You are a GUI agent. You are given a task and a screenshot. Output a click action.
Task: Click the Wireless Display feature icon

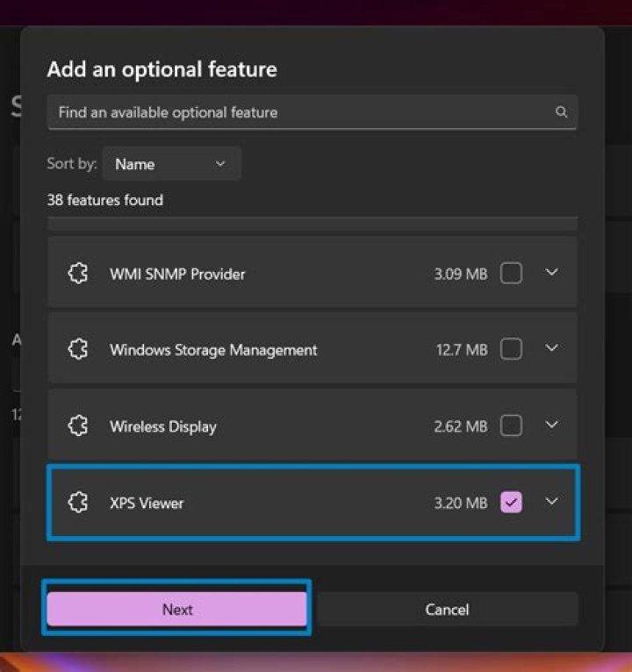coord(78,426)
